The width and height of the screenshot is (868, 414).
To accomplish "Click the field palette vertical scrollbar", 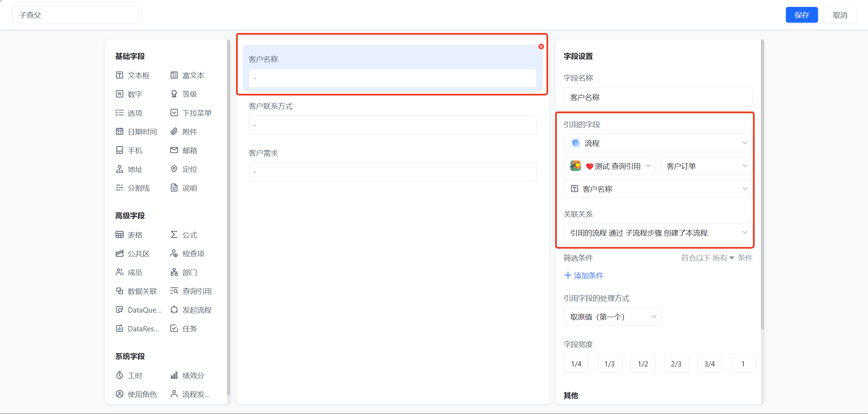I will tap(228, 217).
